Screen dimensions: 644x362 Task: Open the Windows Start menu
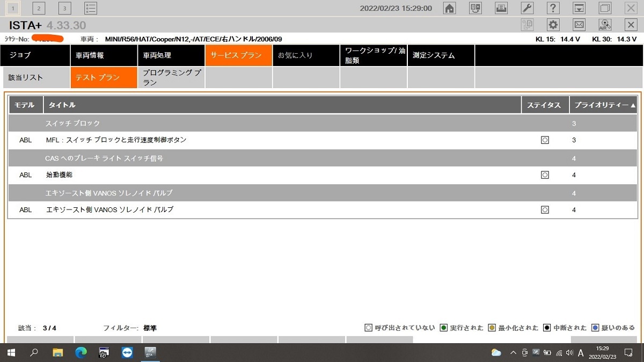click(x=11, y=353)
